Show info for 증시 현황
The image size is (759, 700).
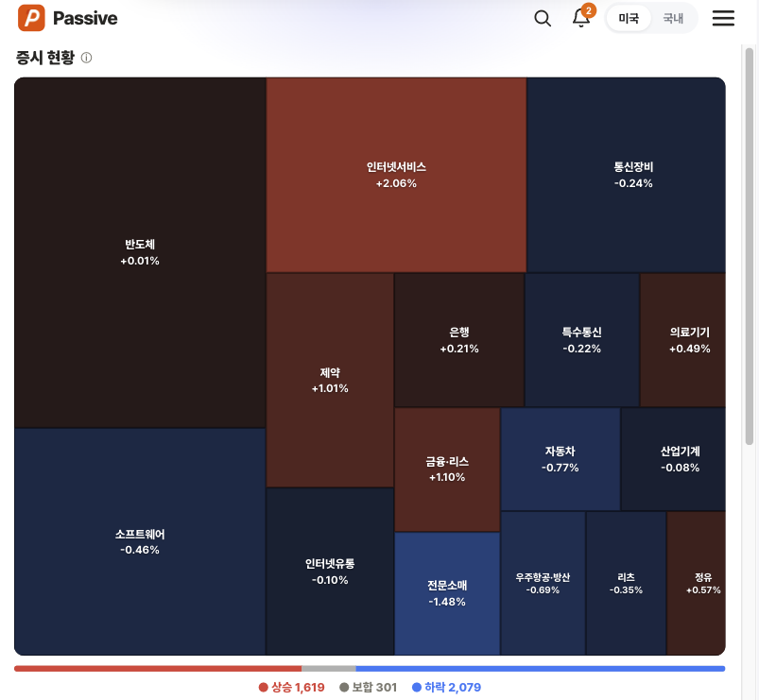[x=86, y=58]
